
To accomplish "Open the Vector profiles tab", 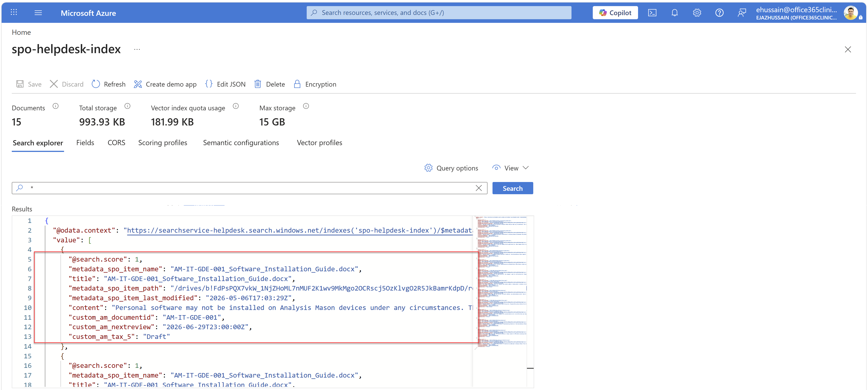I will [319, 143].
